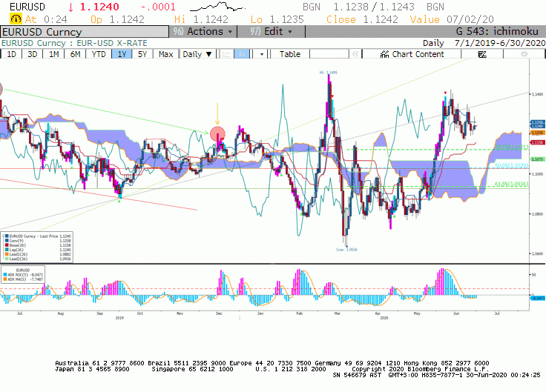This screenshot has width=546, height=392.
Task: Collapse the EURUSD Curncy legend tree toggle
Action: pos(3,236)
